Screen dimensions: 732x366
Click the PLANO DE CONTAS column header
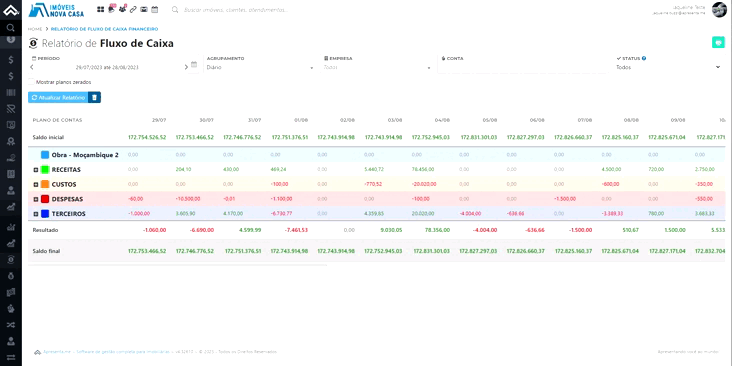pyautogui.click(x=57, y=120)
